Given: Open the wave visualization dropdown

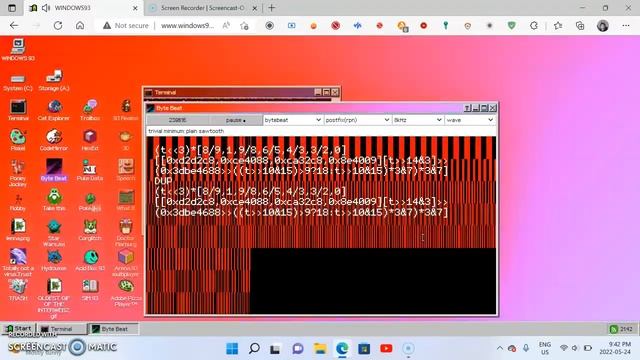Looking at the screenshot, I should pyautogui.click(x=470, y=120).
